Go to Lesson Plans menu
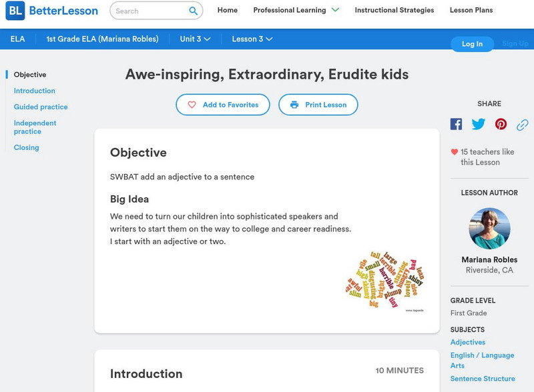This screenshot has width=534, height=392. pos(471,11)
